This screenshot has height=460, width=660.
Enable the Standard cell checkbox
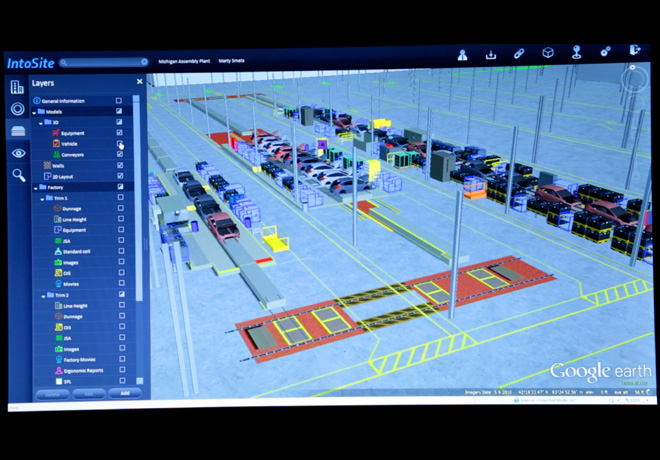[121, 251]
